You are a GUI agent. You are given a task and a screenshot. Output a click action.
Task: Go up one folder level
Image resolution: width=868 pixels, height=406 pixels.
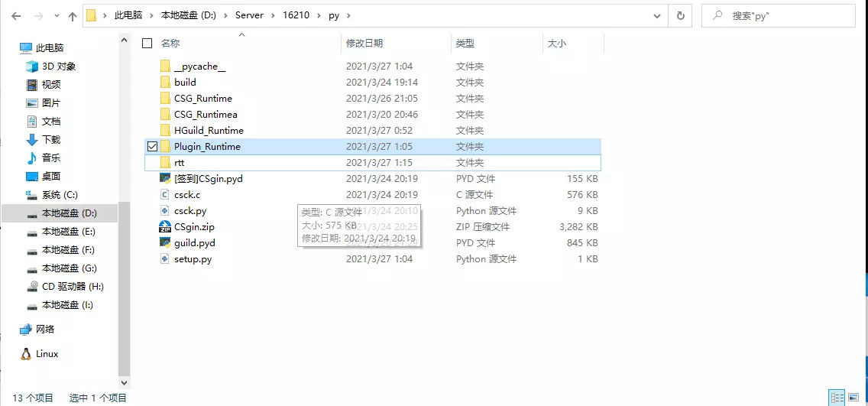click(73, 16)
